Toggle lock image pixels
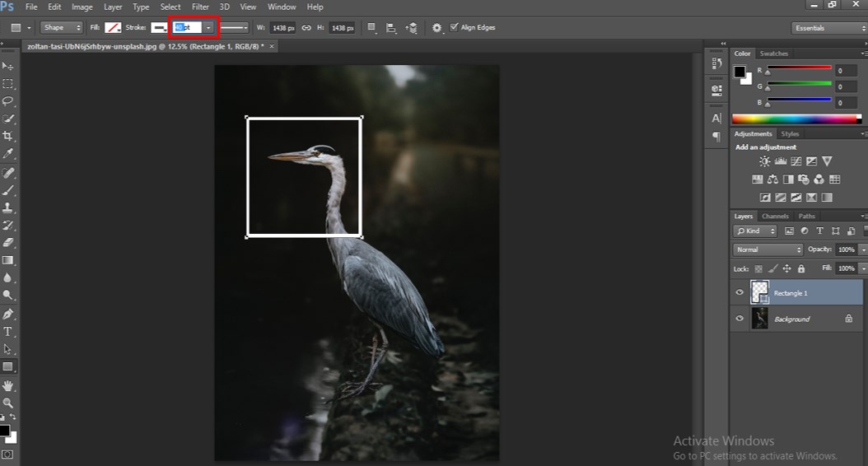This screenshot has width=868, height=466. (x=772, y=269)
